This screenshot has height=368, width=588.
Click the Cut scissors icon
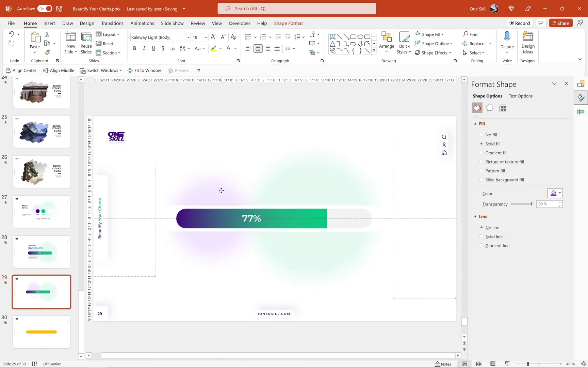point(47,34)
